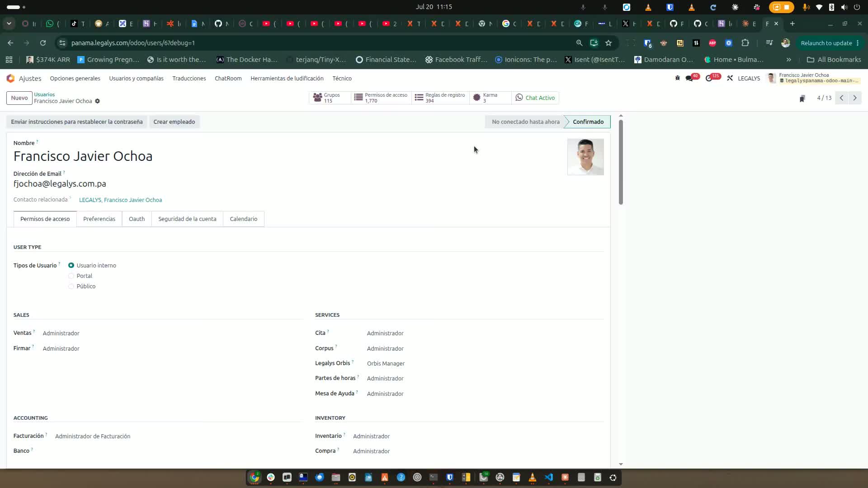
Task: Click the Relaunch to update button
Action: [x=830, y=43]
